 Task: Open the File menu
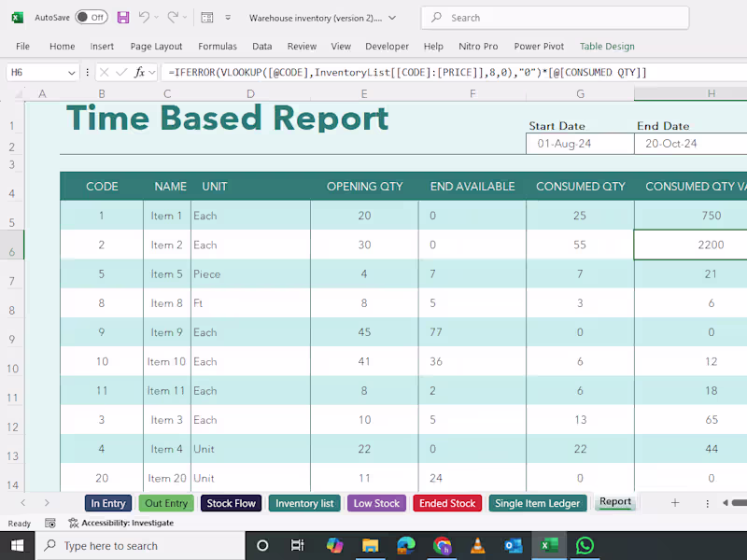pos(21,46)
